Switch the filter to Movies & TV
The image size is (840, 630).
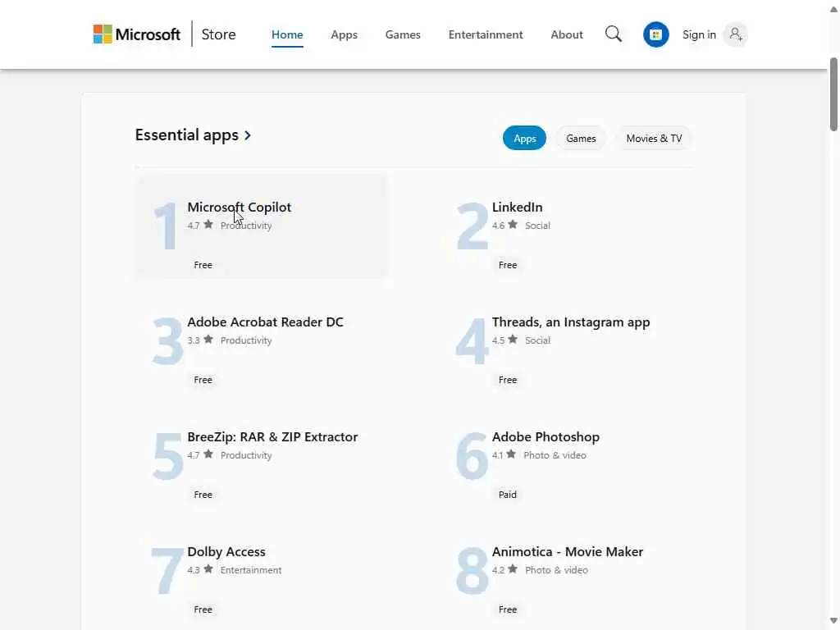(x=654, y=139)
